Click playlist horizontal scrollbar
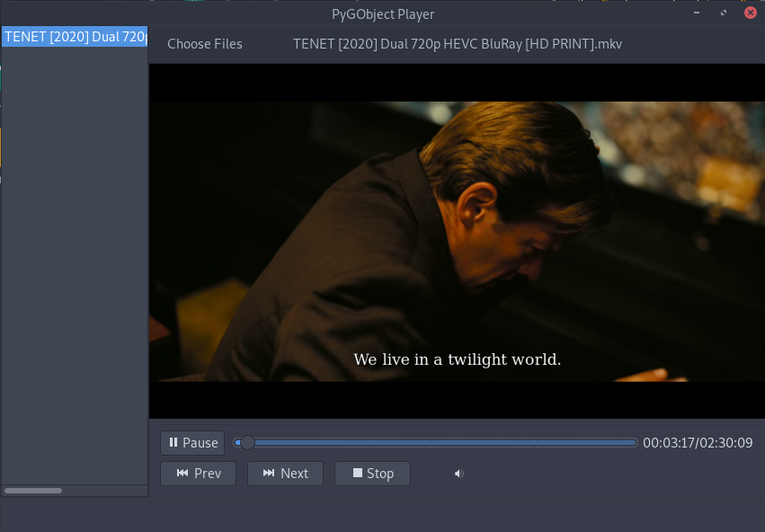Image resolution: width=765 pixels, height=532 pixels. (33, 491)
